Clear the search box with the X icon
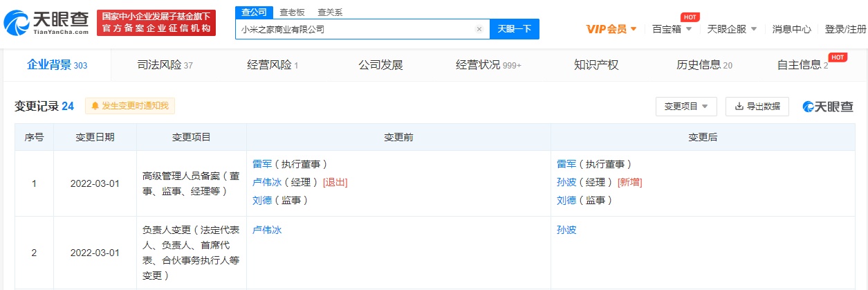This screenshot has width=868, height=290. coord(479,29)
